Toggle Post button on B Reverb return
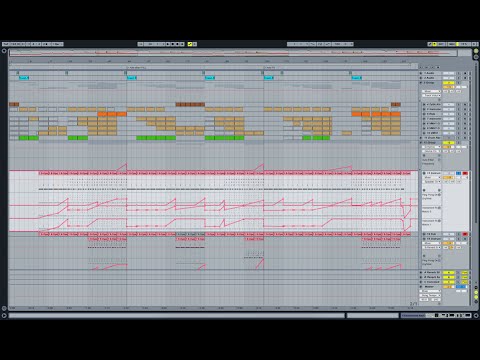This screenshot has height=360, width=480. click(465, 277)
